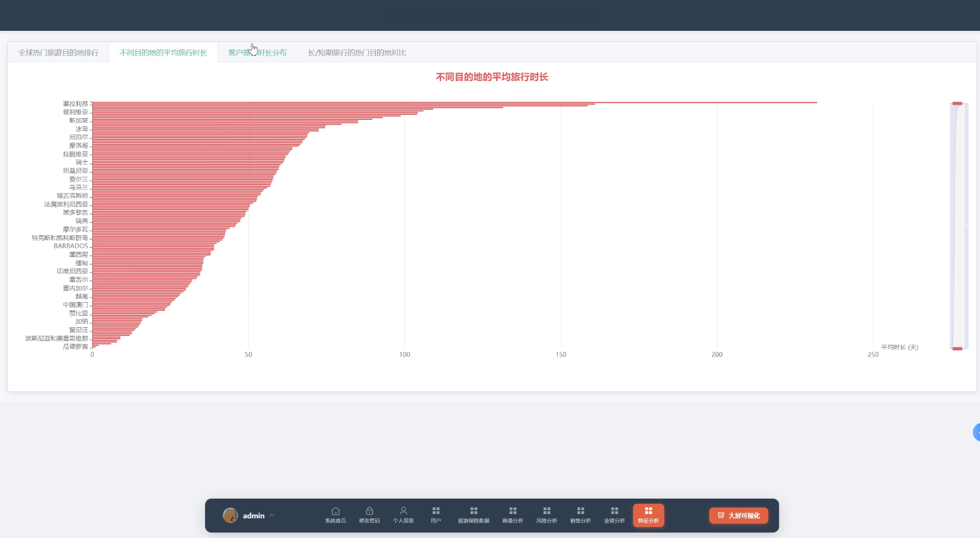Click the 瑞士 axis label
980x538 pixels.
[x=82, y=162]
